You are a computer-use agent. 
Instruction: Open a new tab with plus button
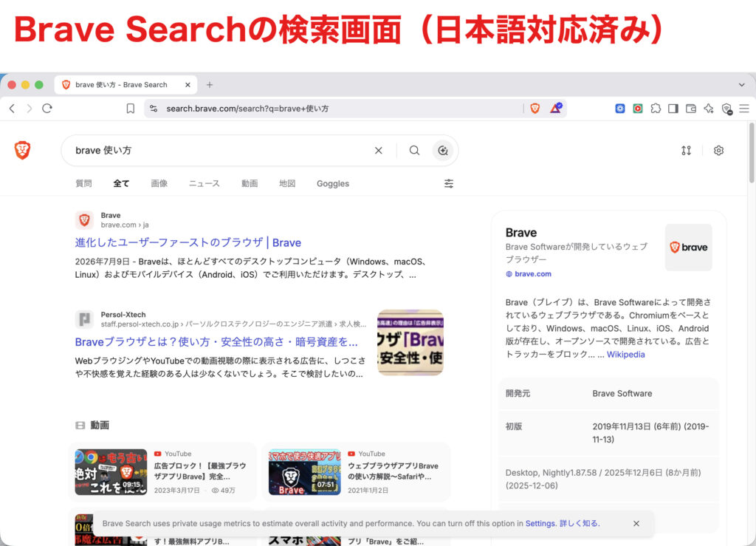click(x=209, y=85)
